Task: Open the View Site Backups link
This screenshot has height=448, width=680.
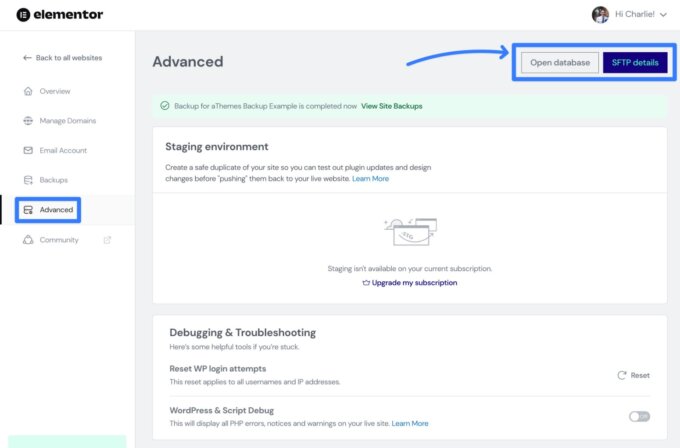Action: [x=392, y=105]
